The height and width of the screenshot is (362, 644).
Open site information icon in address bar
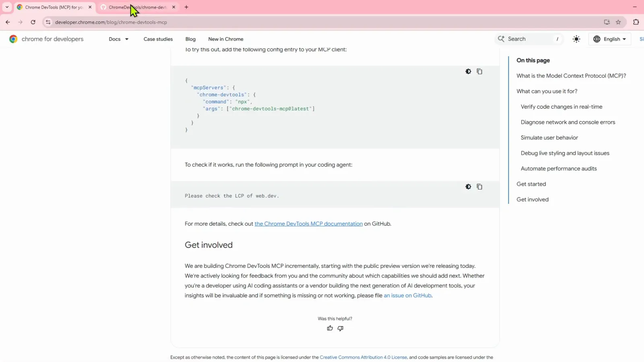(48, 22)
